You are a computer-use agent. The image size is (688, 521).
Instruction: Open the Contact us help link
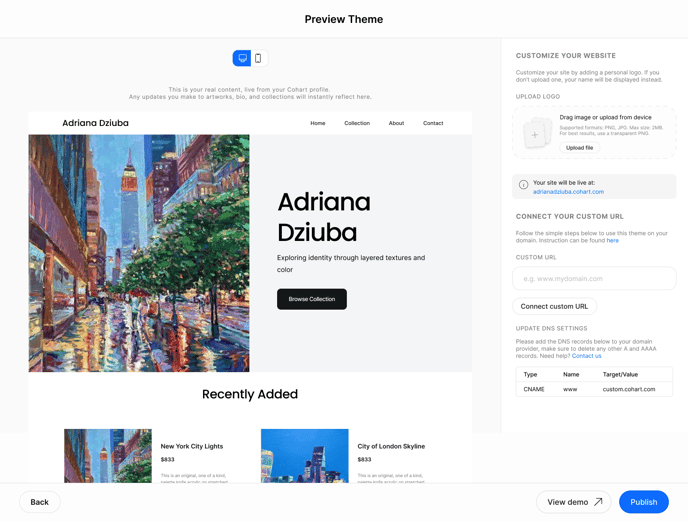586,356
